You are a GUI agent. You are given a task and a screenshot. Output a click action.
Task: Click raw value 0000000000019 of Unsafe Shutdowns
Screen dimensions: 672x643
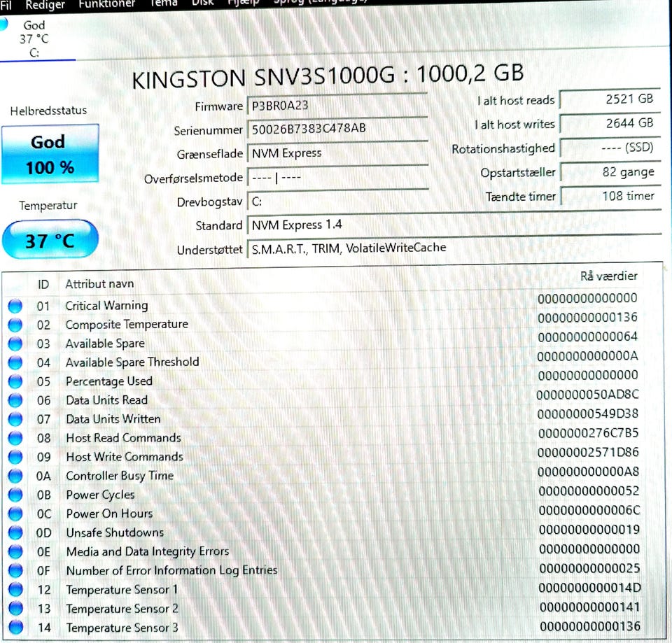(x=589, y=530)
